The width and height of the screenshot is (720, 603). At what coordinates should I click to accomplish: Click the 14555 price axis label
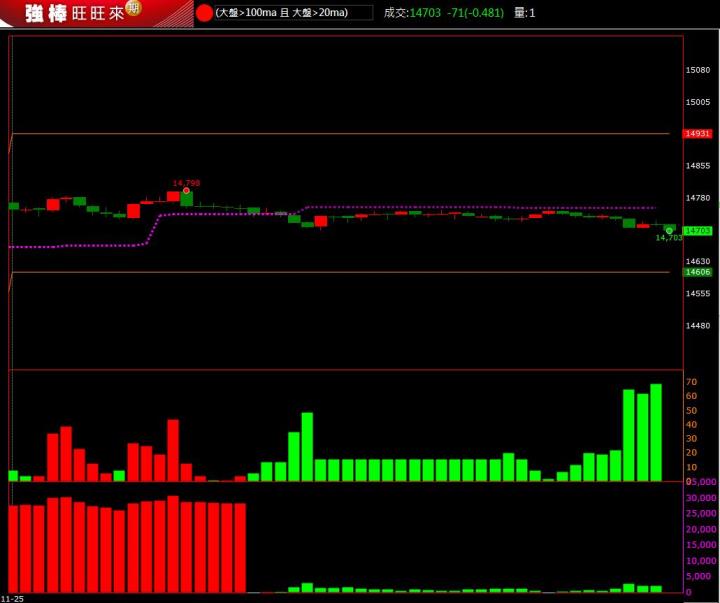[698, 293]
